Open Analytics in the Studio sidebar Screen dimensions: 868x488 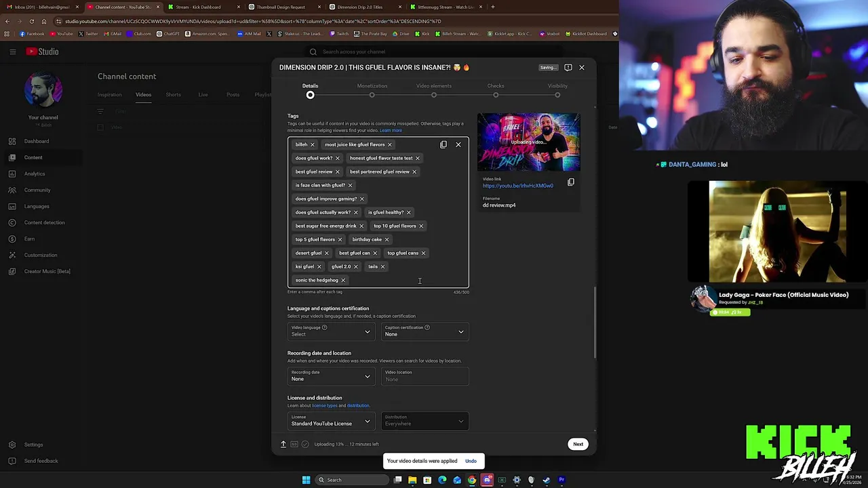35,174
